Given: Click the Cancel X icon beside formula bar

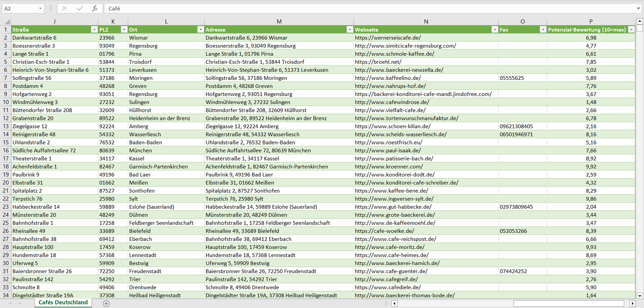Looking at the screenshot, I should [65, 8].
